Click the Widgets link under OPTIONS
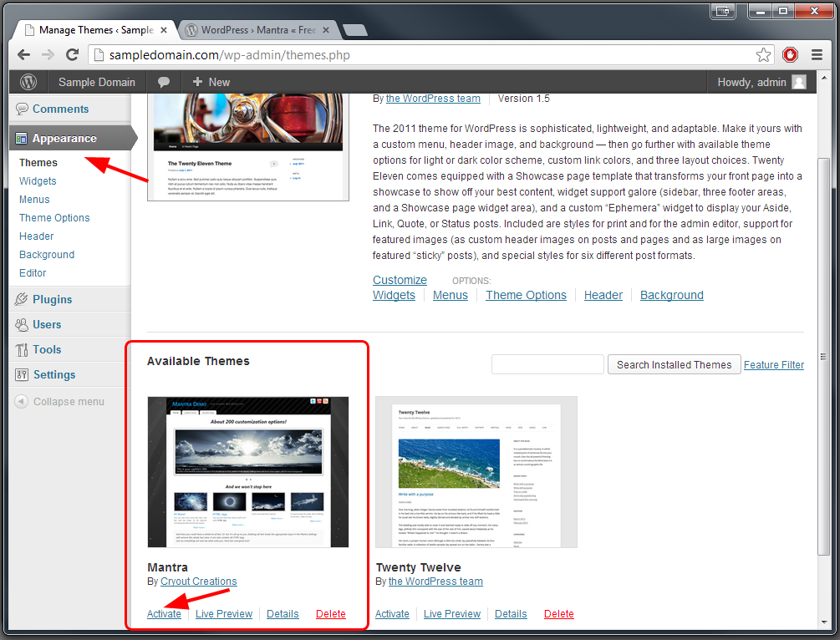Image resolution: width=840 pixels, height=640 pixels. pyautogui.click(x=394, y=295)
